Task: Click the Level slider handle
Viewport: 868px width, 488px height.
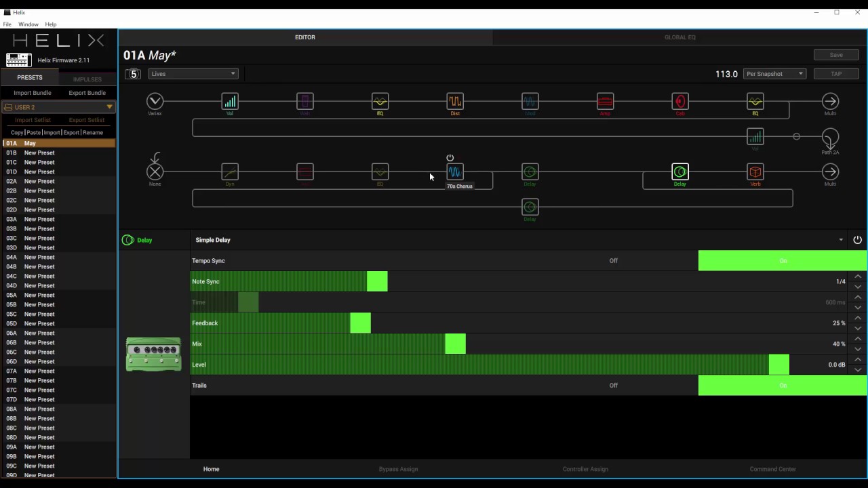Action: 779,365
